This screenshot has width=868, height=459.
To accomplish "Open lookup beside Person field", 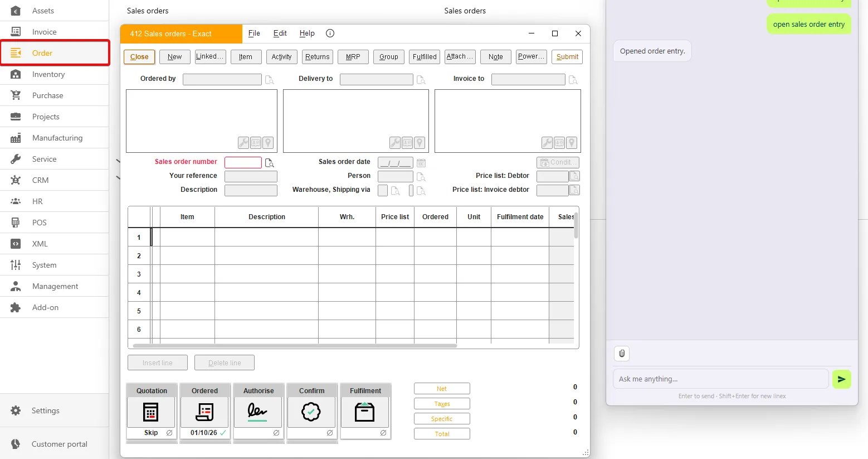I will coord(421,177).
